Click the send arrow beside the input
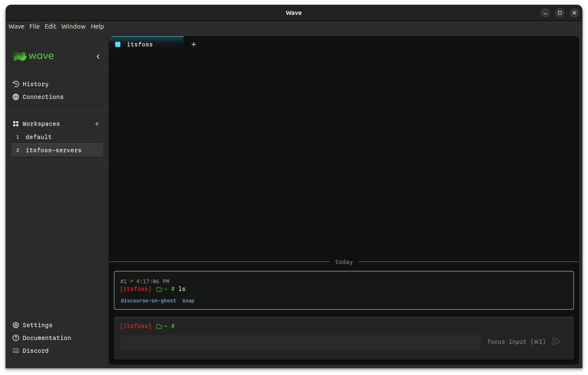The image size is (588, 375). (x=556, y=341)
